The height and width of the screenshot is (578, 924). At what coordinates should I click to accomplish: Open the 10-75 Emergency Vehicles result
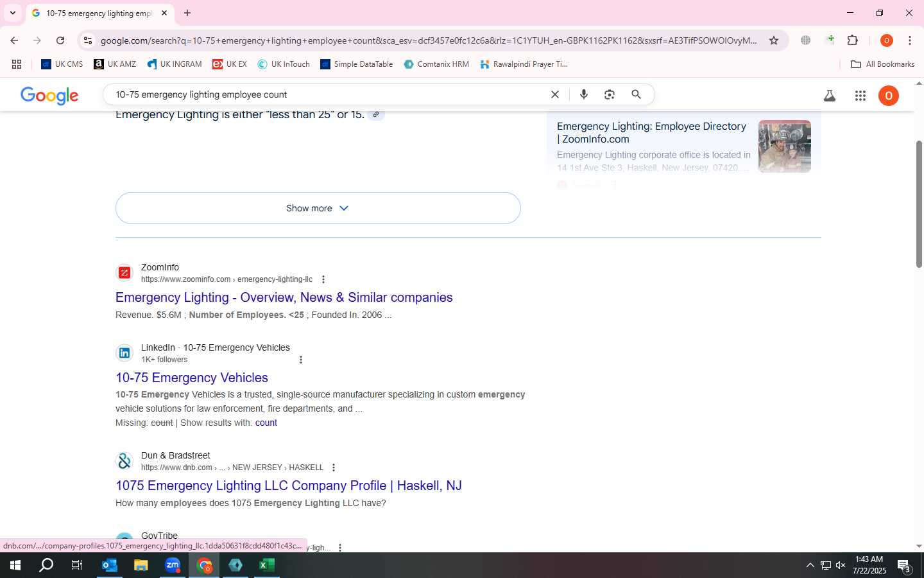click(x=192, y=378)
